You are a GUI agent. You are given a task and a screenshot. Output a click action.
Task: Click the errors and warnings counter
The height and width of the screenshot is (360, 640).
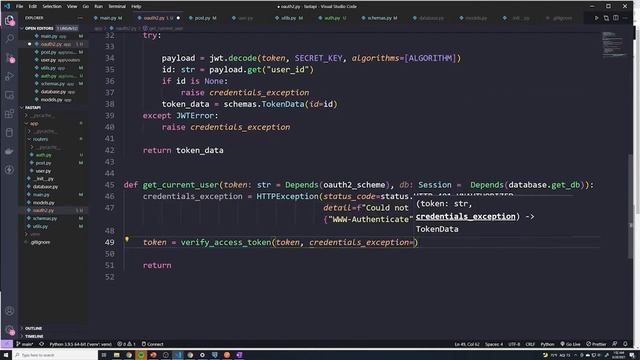tap(127, 344)
